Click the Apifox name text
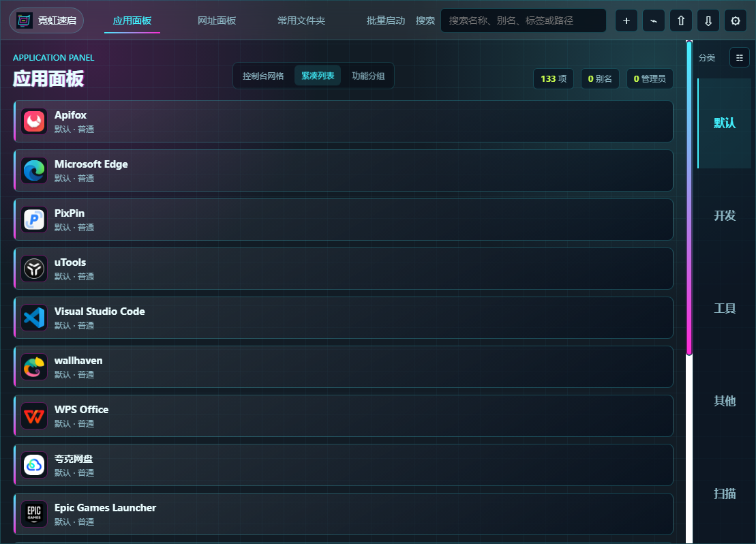 [70, 115]
